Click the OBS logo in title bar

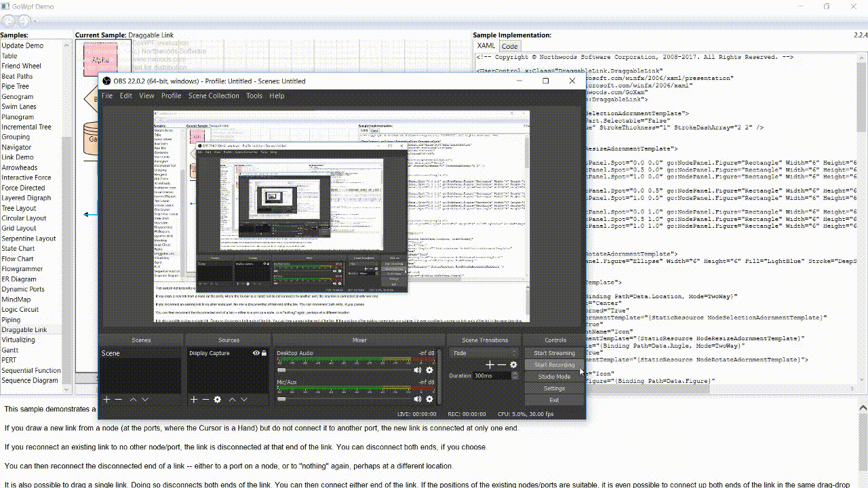click(106, 81)
